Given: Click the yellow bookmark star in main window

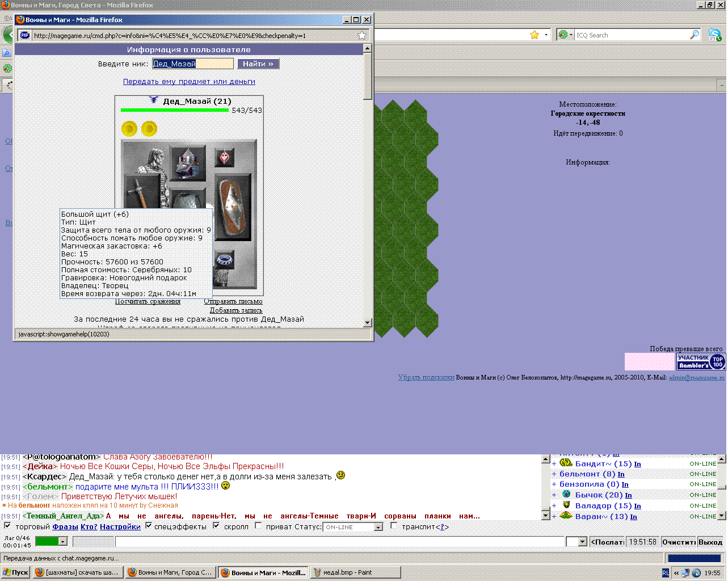Looking at the screenshot, I should (534, 35).
